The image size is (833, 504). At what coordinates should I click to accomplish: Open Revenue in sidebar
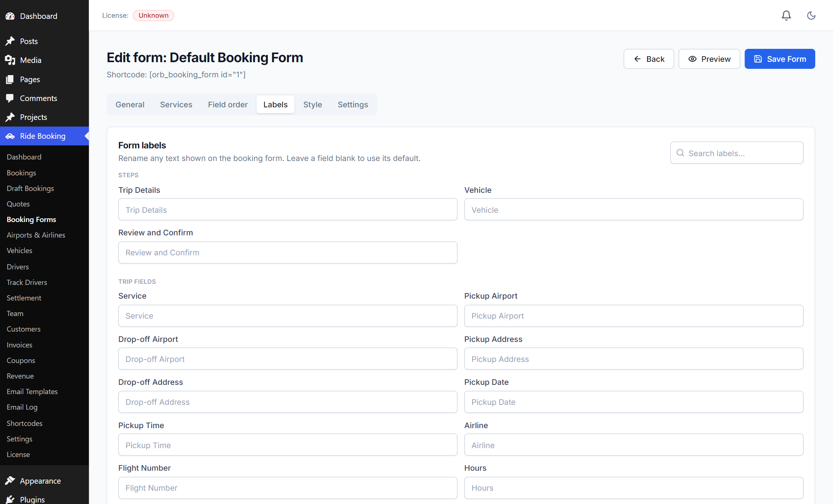click(x=20, y=376)
